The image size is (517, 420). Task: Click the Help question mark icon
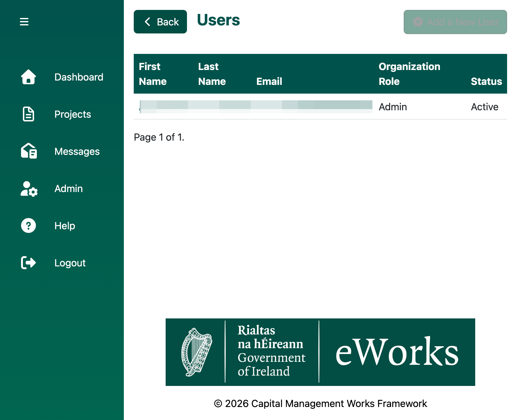28,225
